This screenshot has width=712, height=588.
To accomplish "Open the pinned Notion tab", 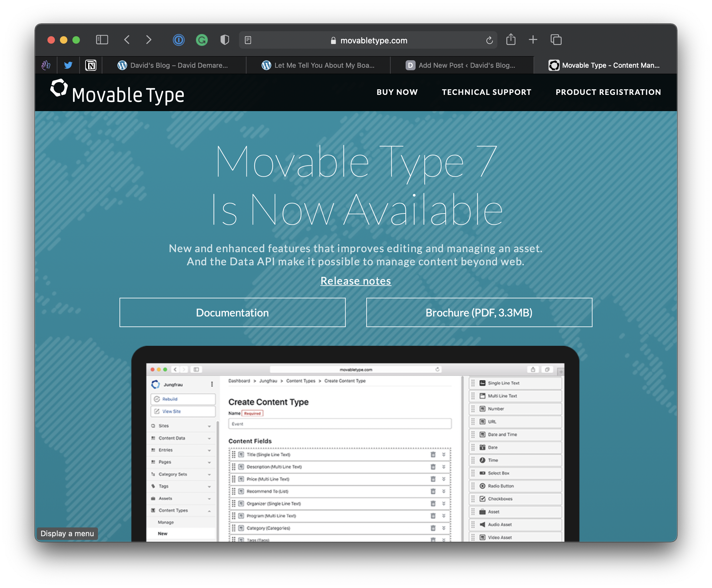I will coord(91,65).
